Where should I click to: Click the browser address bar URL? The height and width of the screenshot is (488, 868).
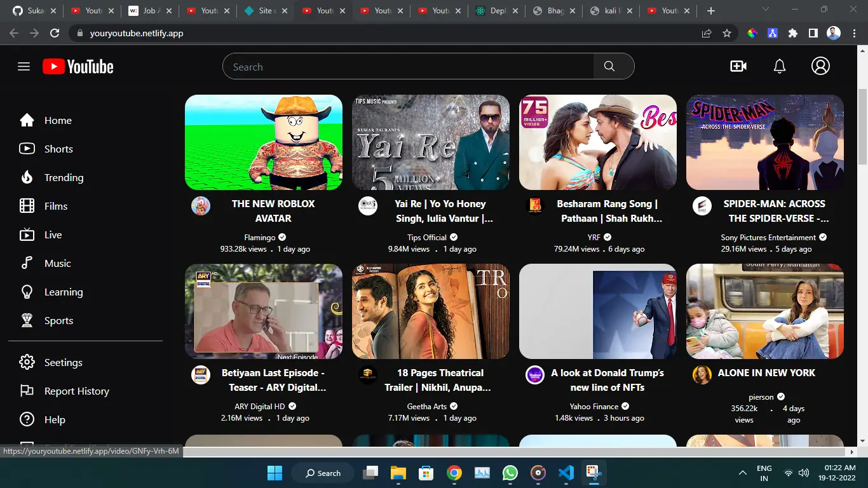click(x=137, y=33)
